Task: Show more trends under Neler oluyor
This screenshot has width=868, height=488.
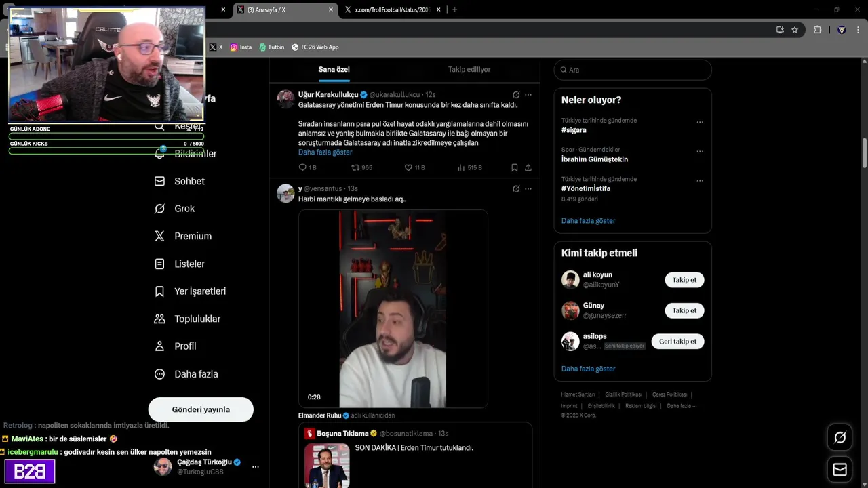Action: (588, 221)
